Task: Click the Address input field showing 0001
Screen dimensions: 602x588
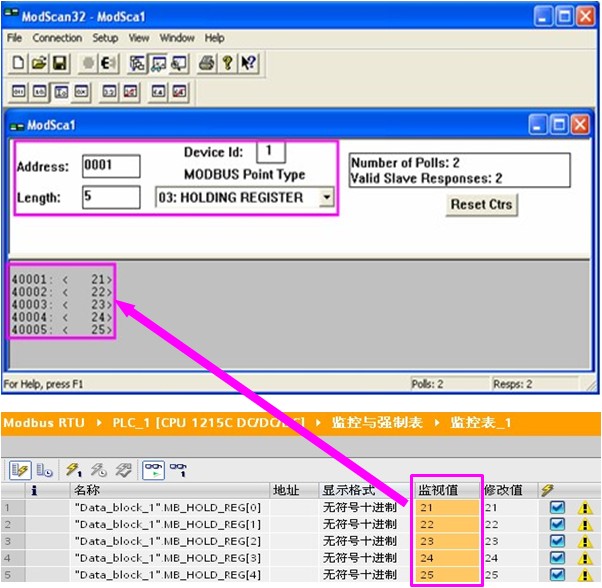Action: [x=111, y=166]
